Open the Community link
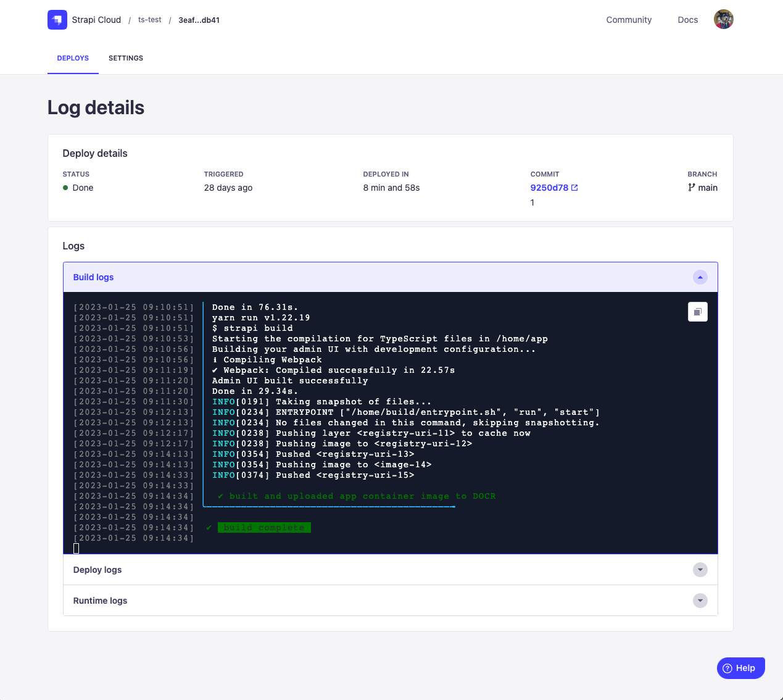 pyautogui.click(x=629, y=20)
